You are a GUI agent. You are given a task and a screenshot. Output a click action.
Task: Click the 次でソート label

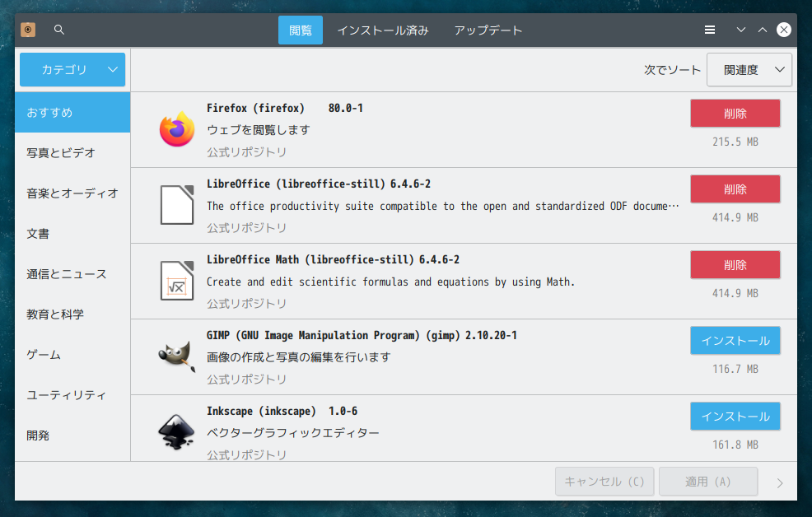coord(672,70)
